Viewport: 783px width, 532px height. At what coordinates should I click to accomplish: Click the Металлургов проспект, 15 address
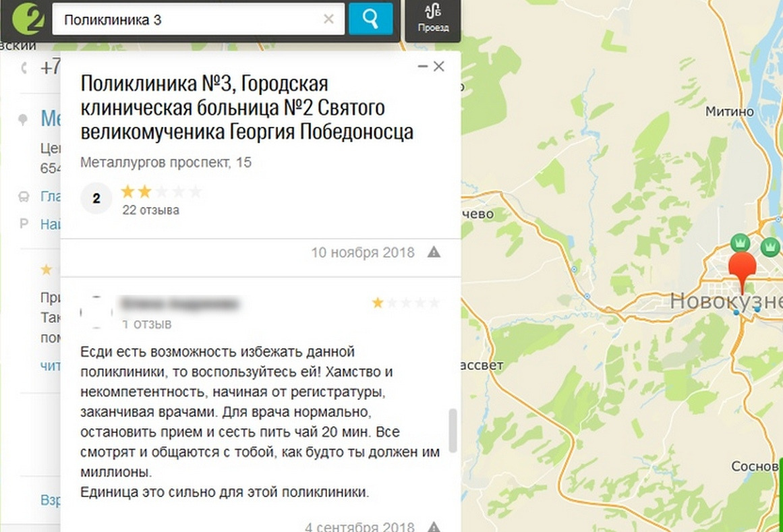tap(166, 162)
